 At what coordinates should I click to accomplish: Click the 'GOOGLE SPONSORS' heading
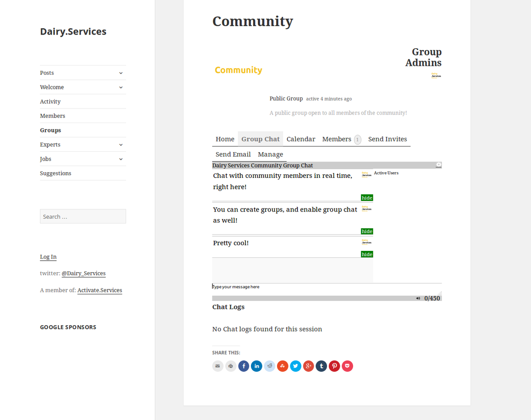coord(68,327)
